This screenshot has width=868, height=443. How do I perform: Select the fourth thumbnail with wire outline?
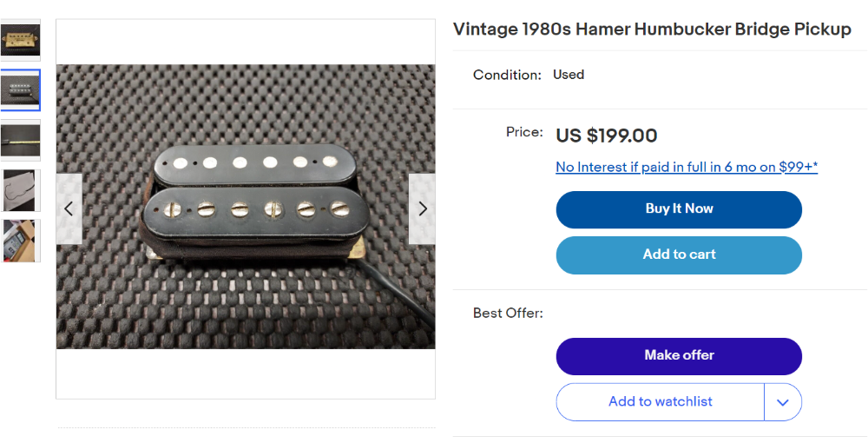[20, 190]
